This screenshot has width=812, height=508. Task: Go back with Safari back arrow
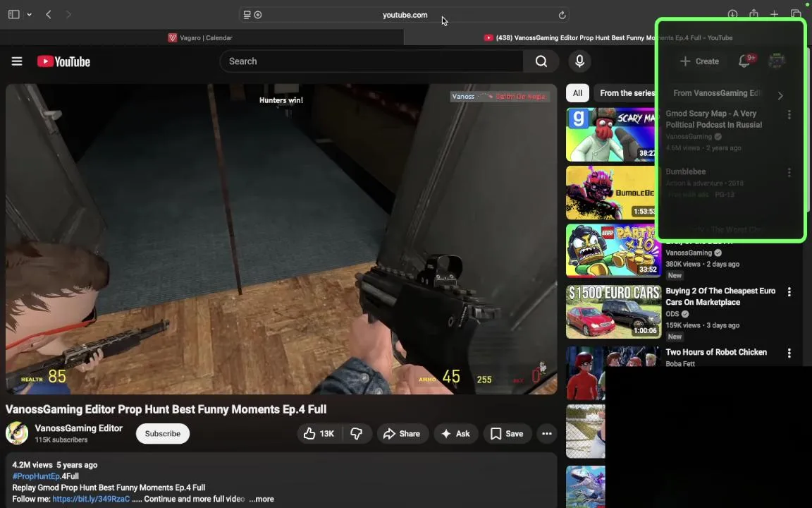[49, 15]
